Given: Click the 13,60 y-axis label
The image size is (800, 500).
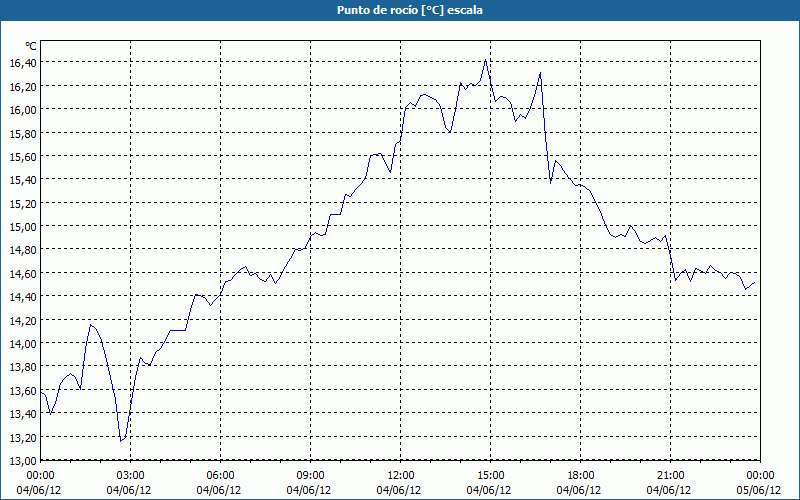Looking at the screenshot, I should click(23, 390).
